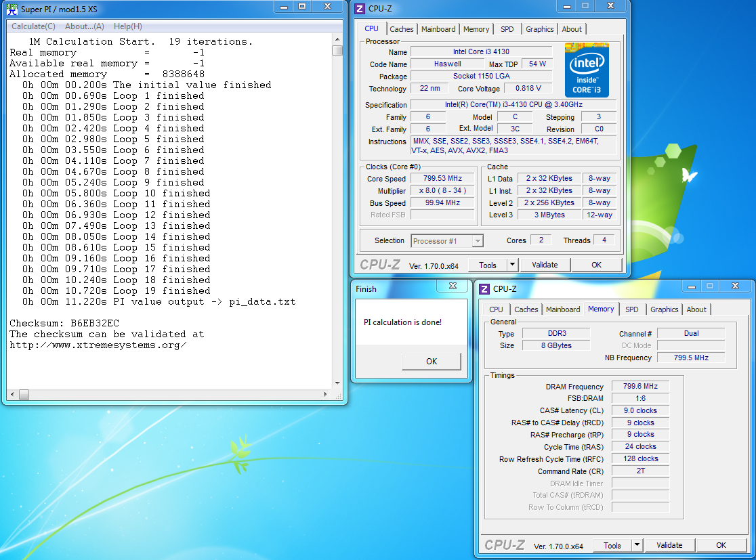
Task: Click the Command Rate value 2T
Action: click(x=640, y=471)
